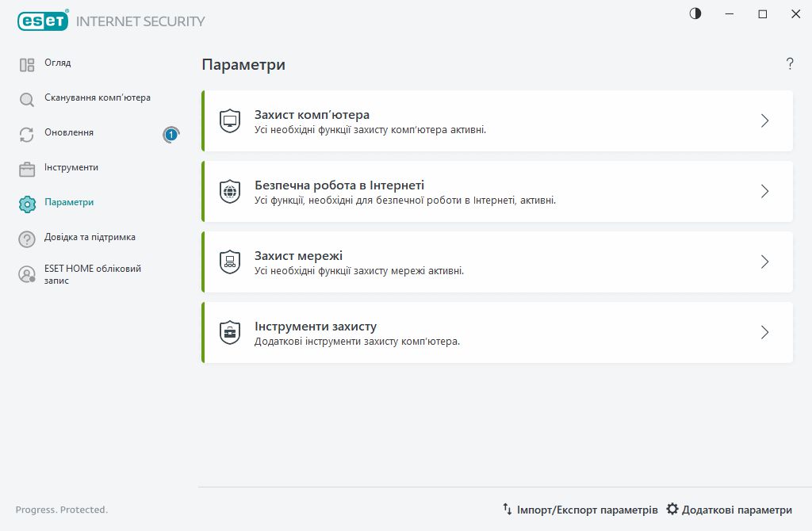This screenshot has width=812, height=531.
Task: Click the Огляд overview icon in sidebar
Action: point(27,65)
